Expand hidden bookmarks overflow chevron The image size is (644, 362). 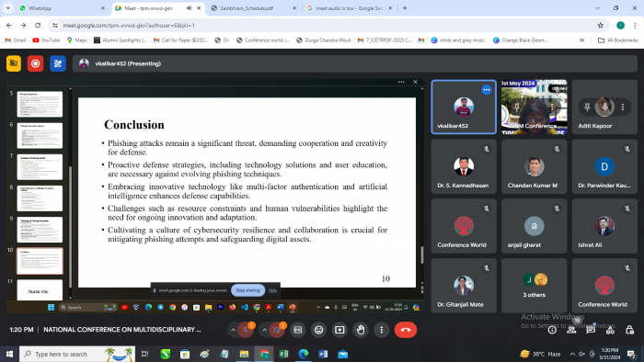(581, 40)
